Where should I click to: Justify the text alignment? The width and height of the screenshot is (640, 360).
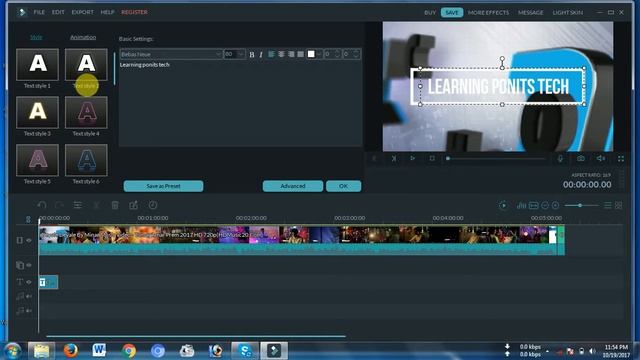tap(301, 54)
